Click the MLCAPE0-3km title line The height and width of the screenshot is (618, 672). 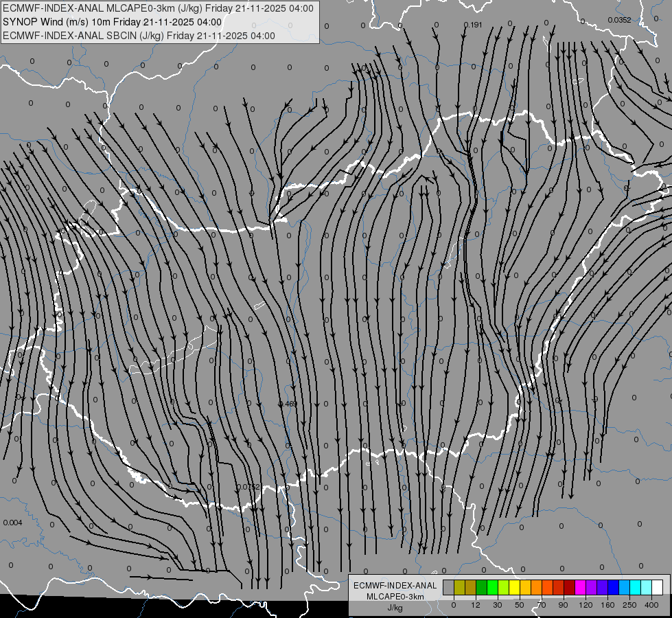point(158,8)
